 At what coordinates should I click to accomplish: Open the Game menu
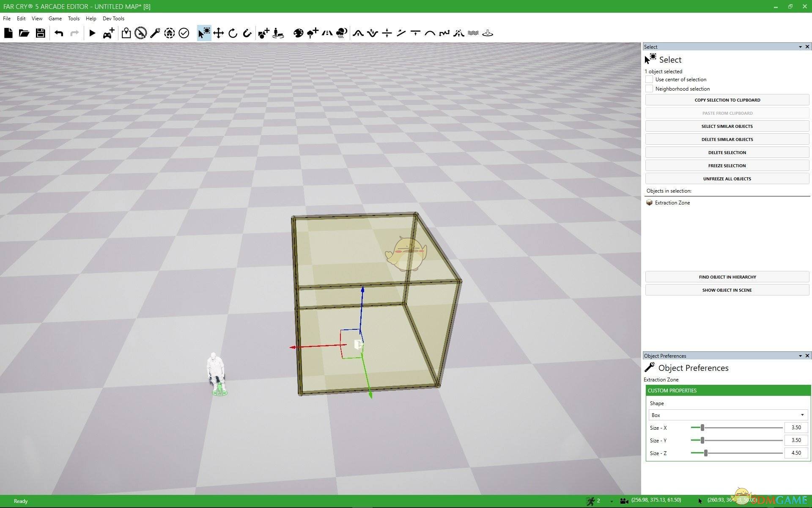[x=55, y=19]
